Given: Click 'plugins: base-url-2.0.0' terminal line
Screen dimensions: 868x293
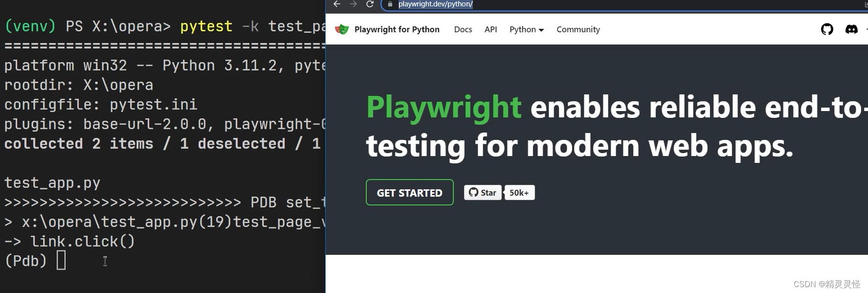Looking at the screenshot, I should tap(165, 124).
